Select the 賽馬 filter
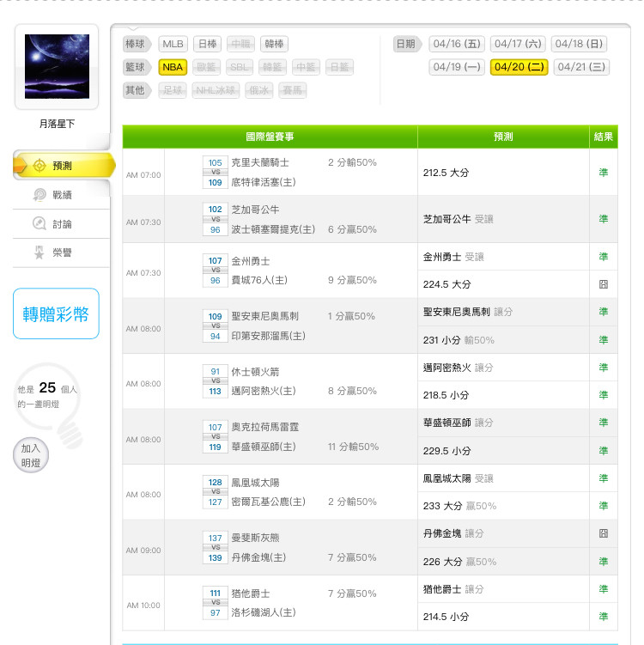The image size is (644, 645). (x=293, y=90)
